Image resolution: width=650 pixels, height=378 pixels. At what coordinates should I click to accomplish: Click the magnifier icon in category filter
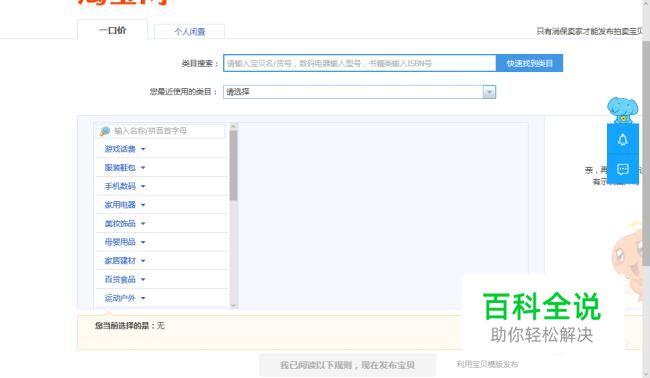click(104, 131)
